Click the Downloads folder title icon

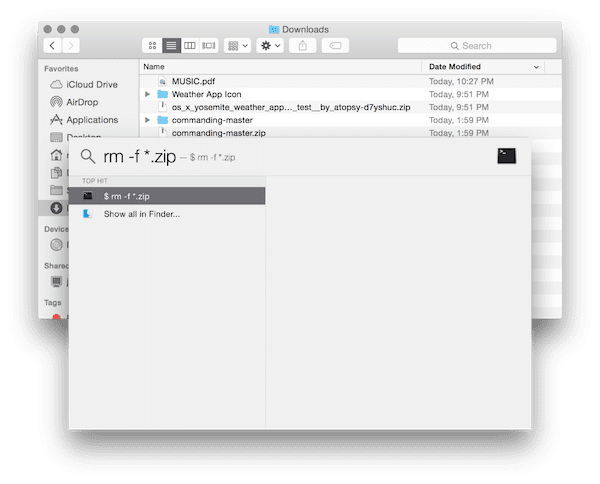point(274,29)
